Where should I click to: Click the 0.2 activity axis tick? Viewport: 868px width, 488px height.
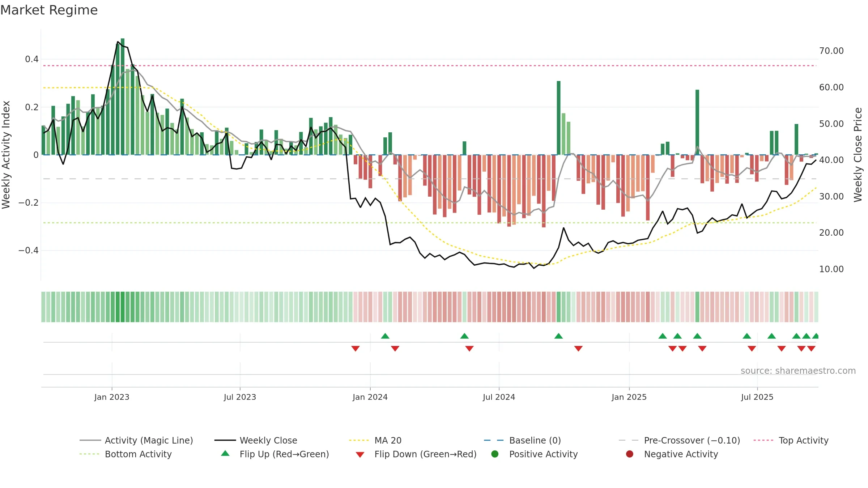click(31, 107)
